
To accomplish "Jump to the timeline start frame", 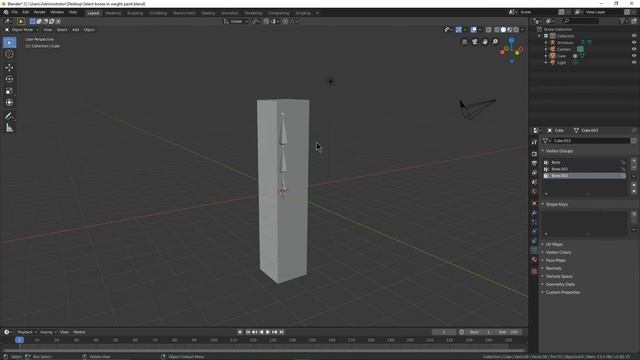I will click(x=248, y=332).
